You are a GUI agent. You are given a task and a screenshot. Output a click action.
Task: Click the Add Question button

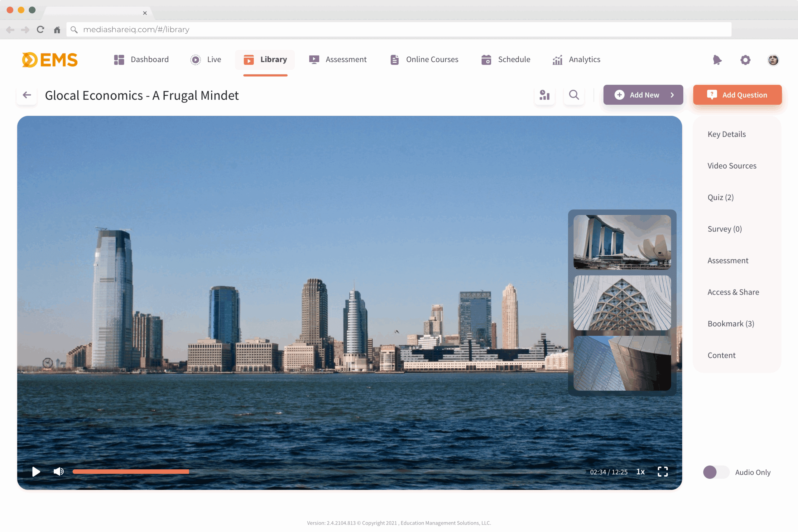point(737,95)
